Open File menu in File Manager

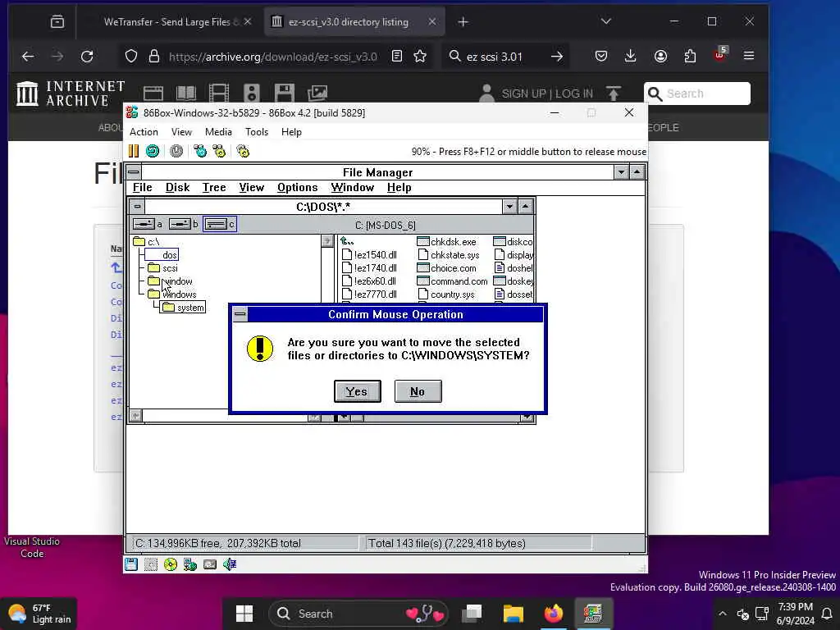point(142,188)
